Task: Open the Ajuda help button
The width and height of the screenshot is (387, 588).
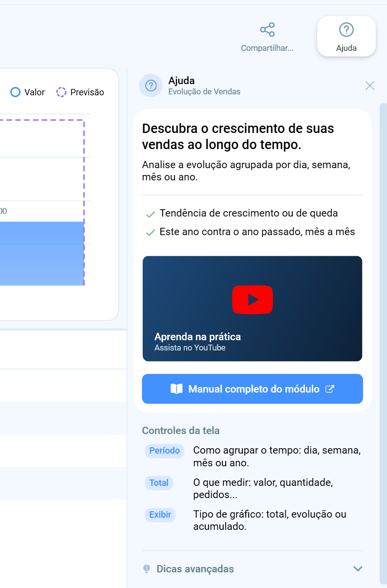Action: (346, 36)
